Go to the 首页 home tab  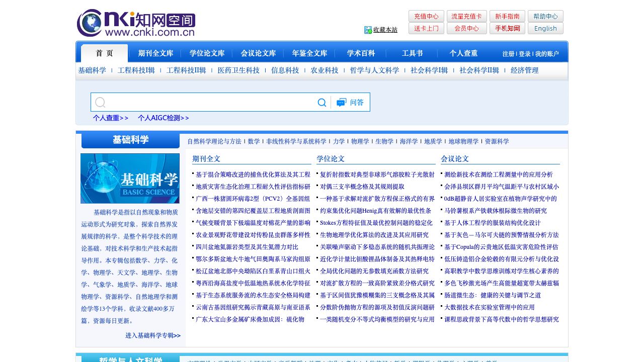[104, 53]
